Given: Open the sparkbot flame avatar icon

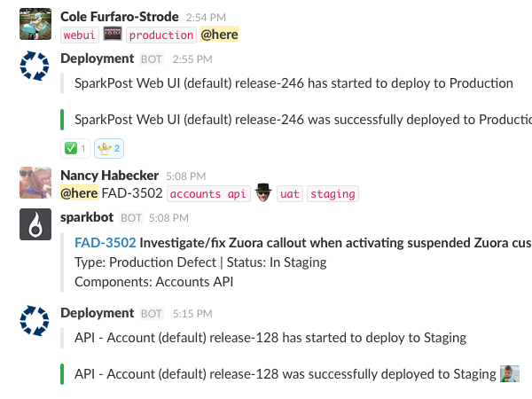Looking at the screenshot, I should click(35, 224).
